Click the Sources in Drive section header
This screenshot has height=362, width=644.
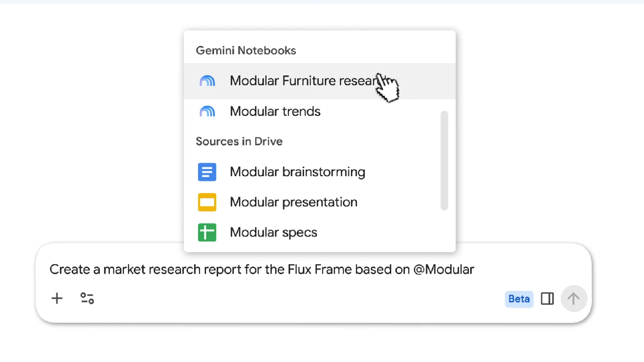[x=239, y=142]
